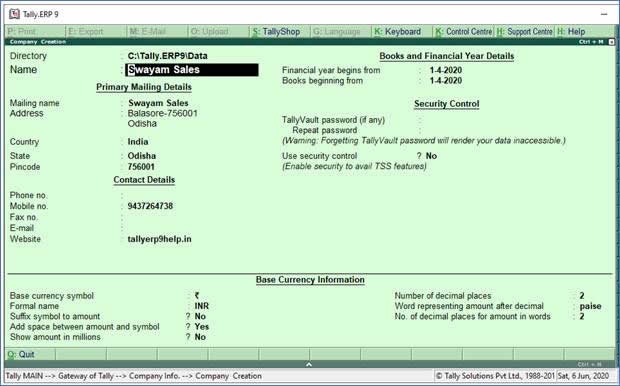Viewport: 620px width, 386px height.
Task: Click the Tally.ERP 9 app icon
Action: pos(14,14)
